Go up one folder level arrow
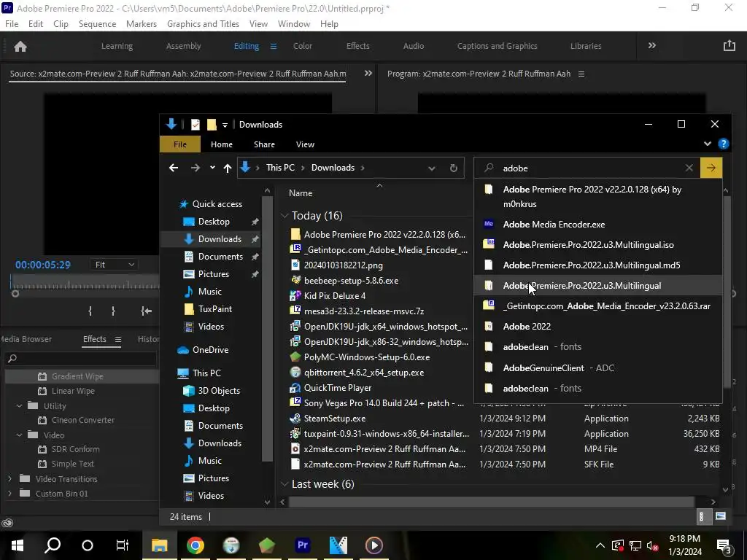Screen dimensions: 747x560 coord(228,168)
